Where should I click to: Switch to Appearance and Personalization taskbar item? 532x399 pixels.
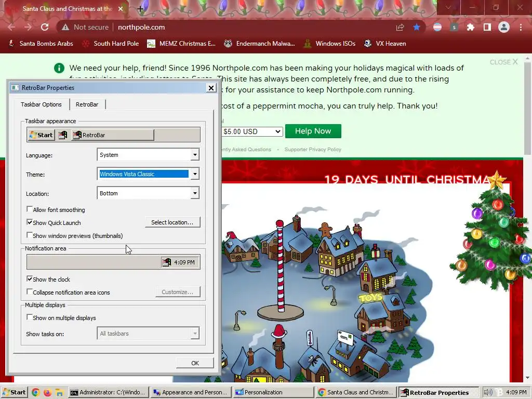tap(191, 393)
